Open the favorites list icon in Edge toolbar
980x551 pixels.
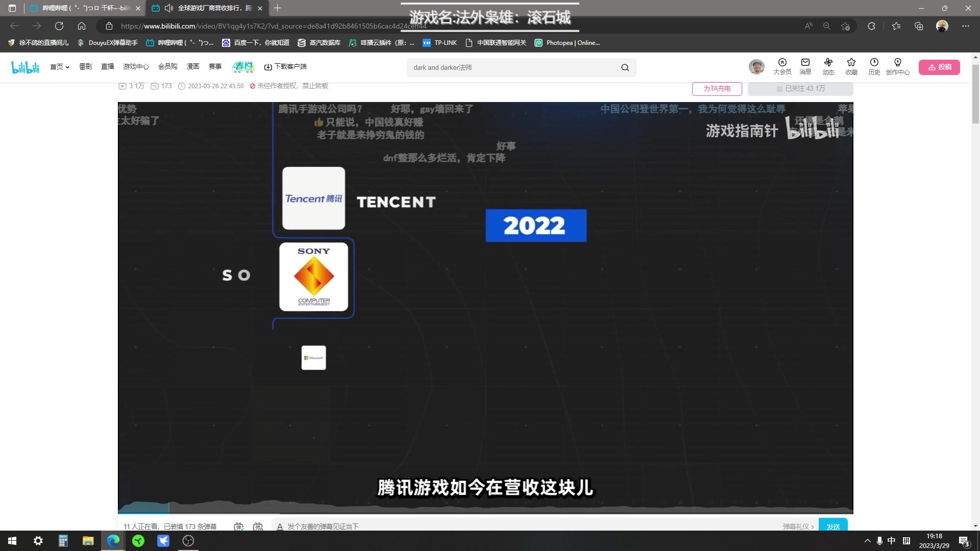(x=896, y=26)
